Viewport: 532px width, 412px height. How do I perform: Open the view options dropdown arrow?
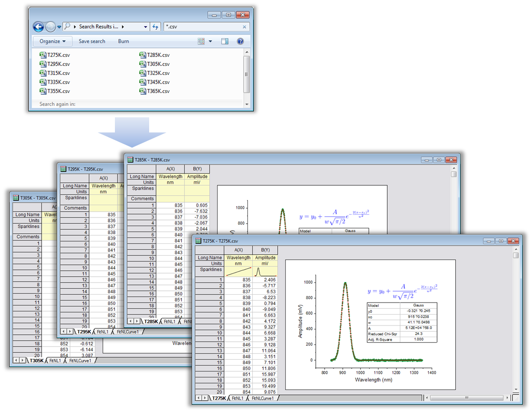pyautogui.click(x=210, y=42)
